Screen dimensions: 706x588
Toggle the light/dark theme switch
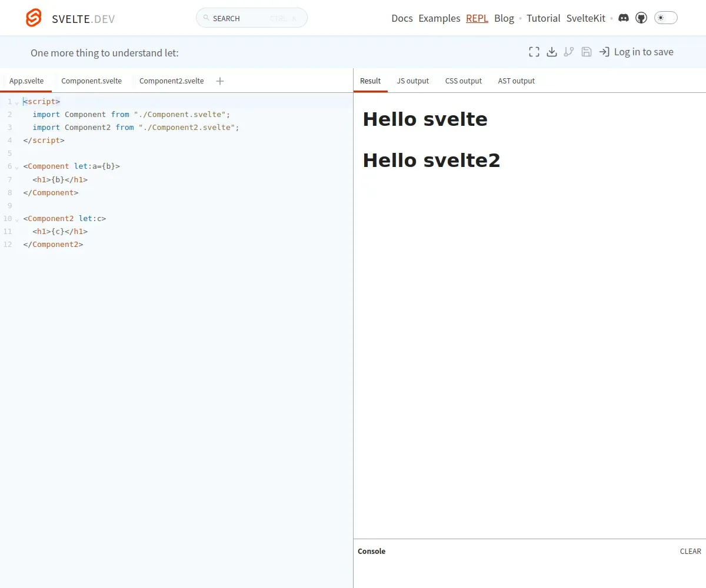click(666, 18)
